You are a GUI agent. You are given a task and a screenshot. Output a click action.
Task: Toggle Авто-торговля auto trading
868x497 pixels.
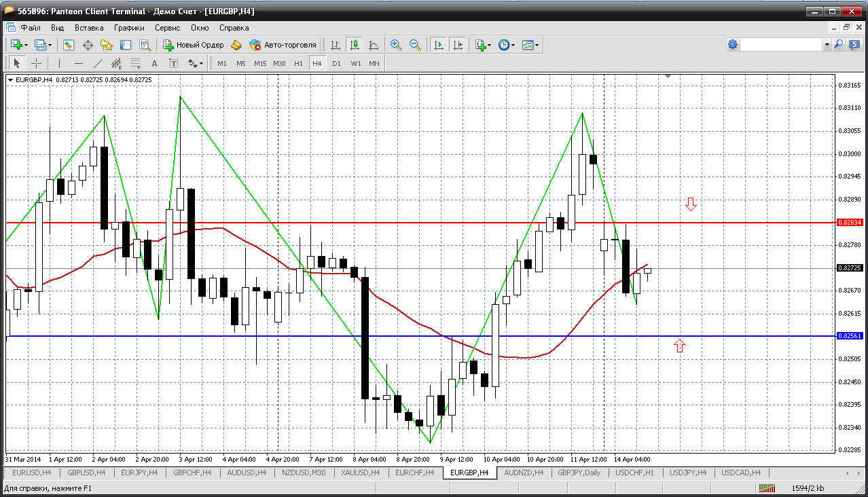[283, 45]
